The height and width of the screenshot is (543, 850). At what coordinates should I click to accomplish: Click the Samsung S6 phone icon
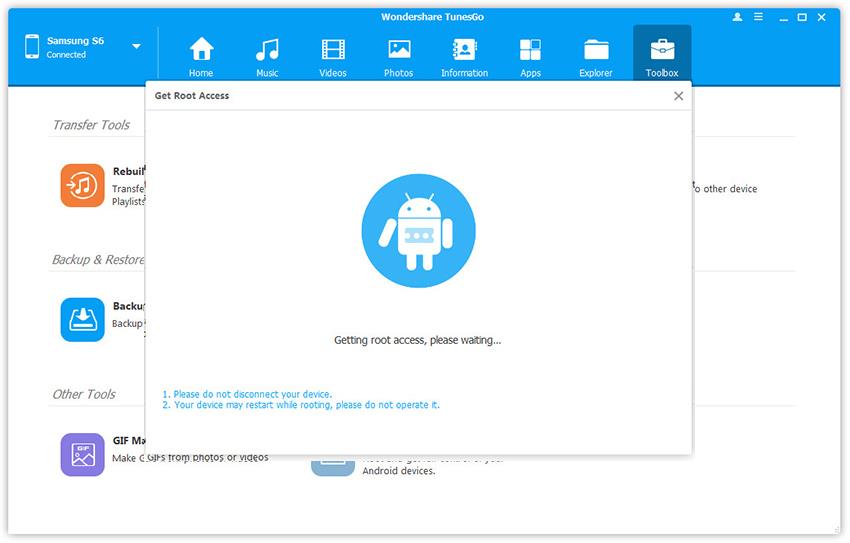(x=32, y=46)
